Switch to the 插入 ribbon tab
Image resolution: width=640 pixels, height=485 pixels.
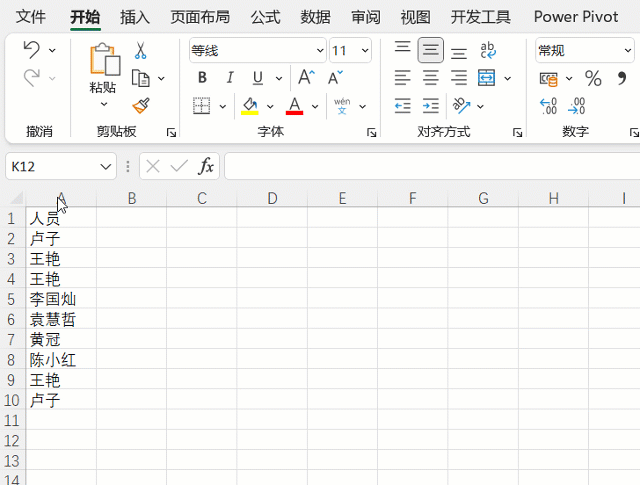click(135, 17)
